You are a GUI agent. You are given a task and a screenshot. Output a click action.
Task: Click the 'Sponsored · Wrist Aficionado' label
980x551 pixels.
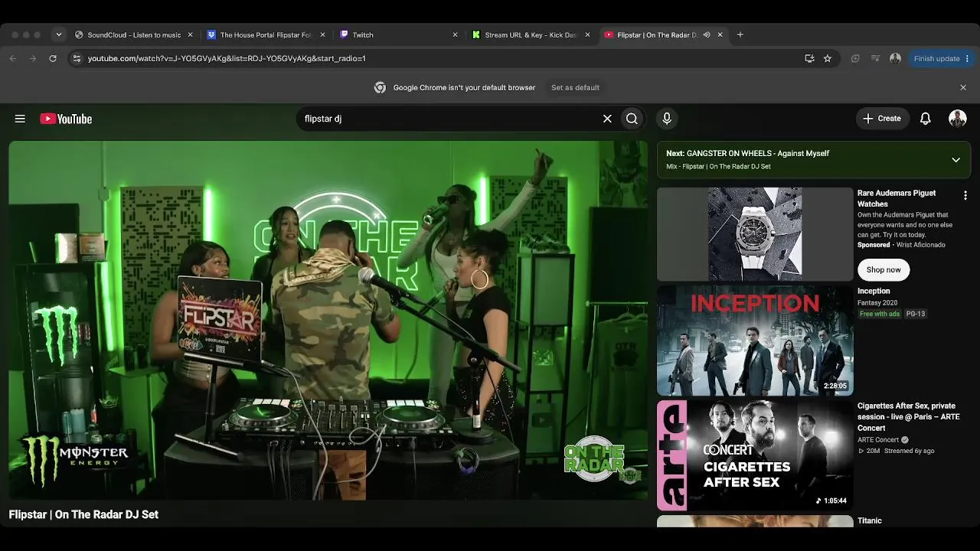[901, 245]
